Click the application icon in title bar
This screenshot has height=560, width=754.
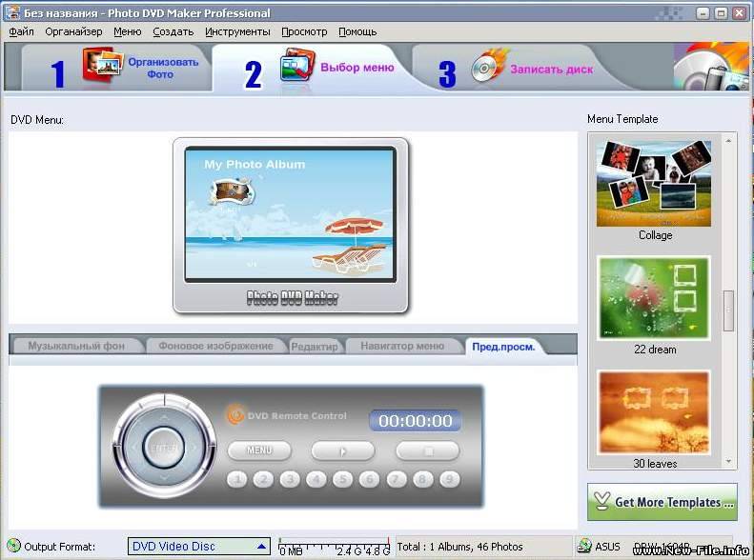point(12,12)
